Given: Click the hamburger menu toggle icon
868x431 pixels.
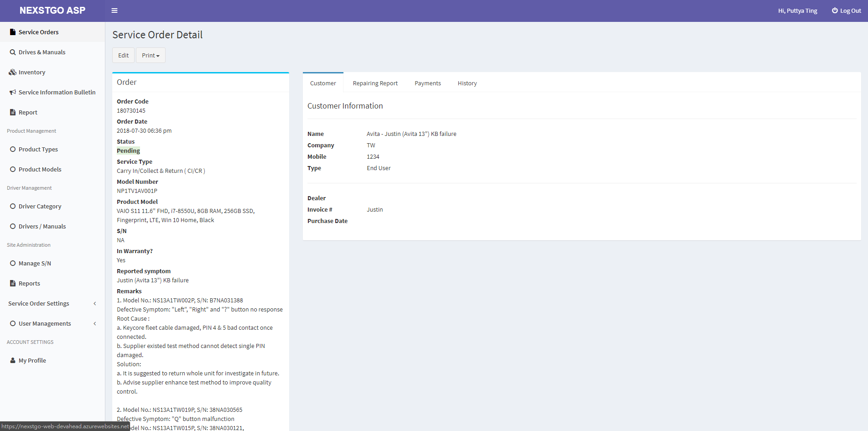Looking at the screenshot, I should click(114, 10).
